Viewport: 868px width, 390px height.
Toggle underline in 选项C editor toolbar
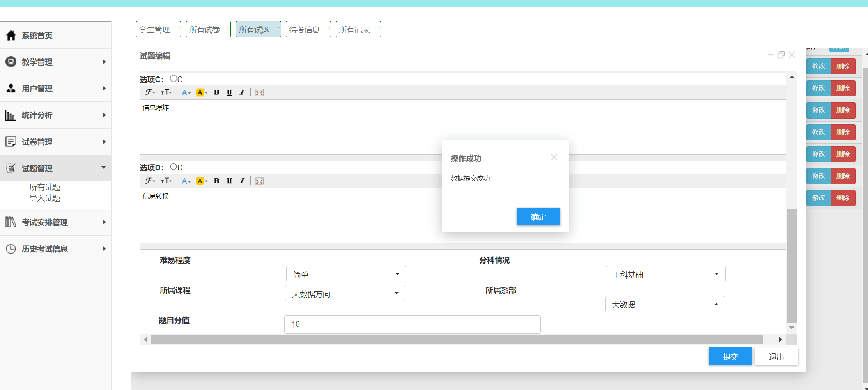(229, 92)
